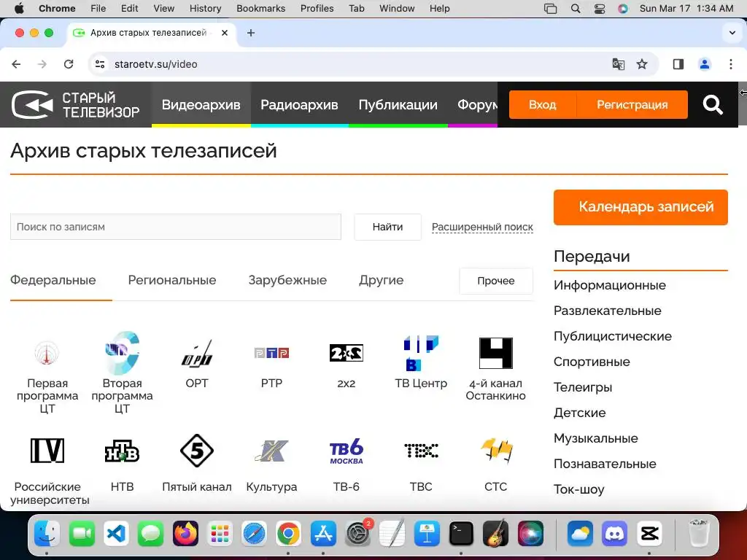Open the Первая программа ЦТ channel logo
Image resolution: width=747 pixels, height=560 pixels.
[47, 353]
